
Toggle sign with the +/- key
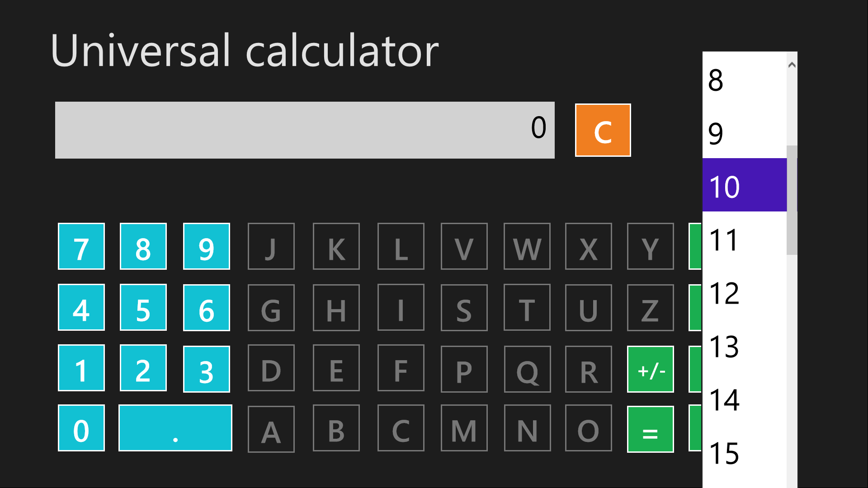pyautogui.click(x=650, y=369)
